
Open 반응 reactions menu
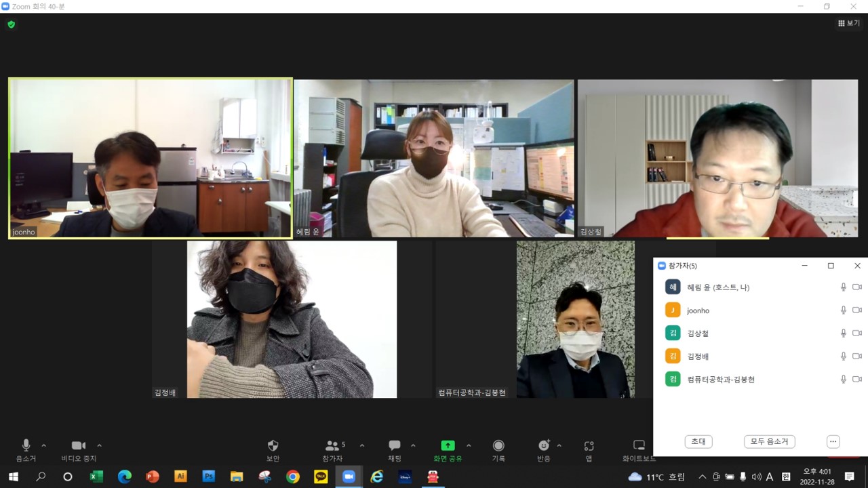pos(544,450)
